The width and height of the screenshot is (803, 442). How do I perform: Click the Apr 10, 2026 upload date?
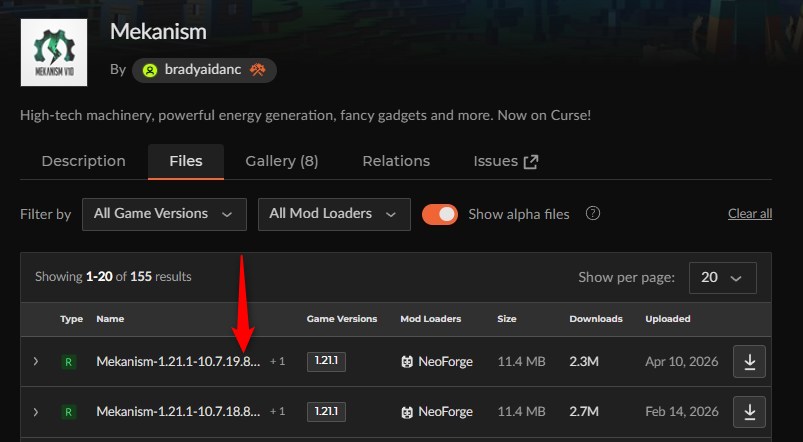[x=682, y=362]
